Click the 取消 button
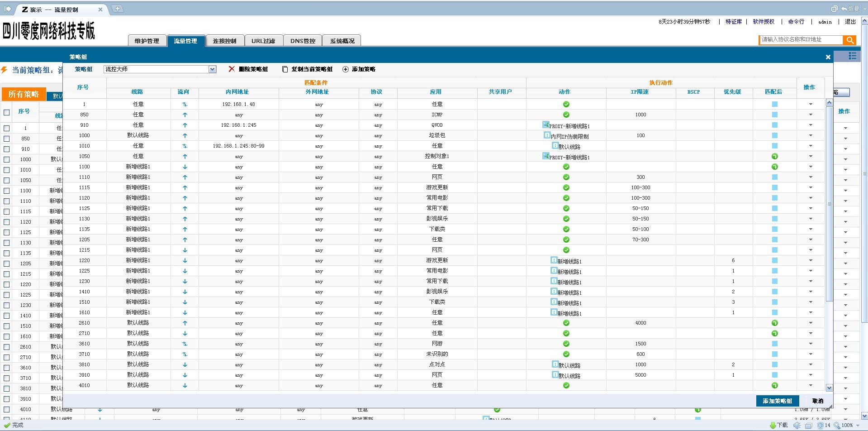 (818, 401)
